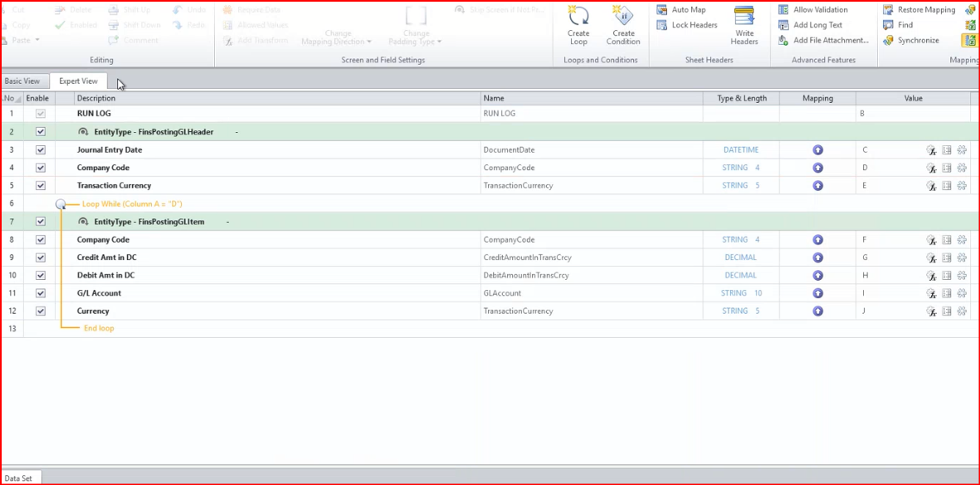
Task: Click DECIMAL type for CreditAmountInTransCrcy
Action: click(x=741, y=257)
